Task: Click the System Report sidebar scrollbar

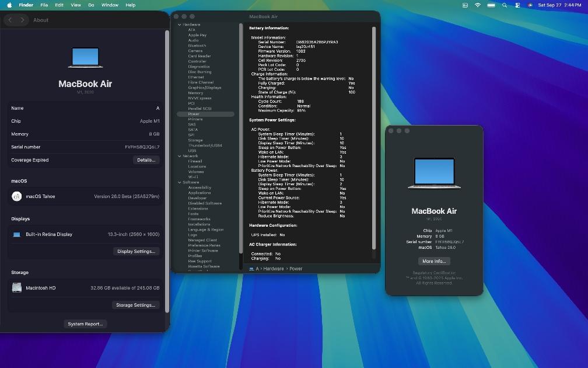Action: pyautogui.click(x=241, y=138)
